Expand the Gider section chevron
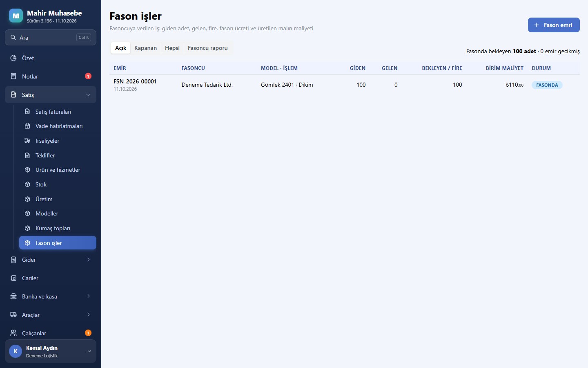 click(x=88, y=260)
